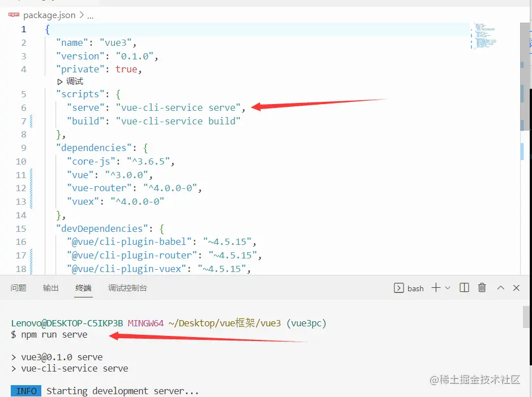Image resolution: width=532 pixels, height=397 pixels.
Task: Click "@vue/cli-plugin-babel" on line 16
Action: (129, 241)
